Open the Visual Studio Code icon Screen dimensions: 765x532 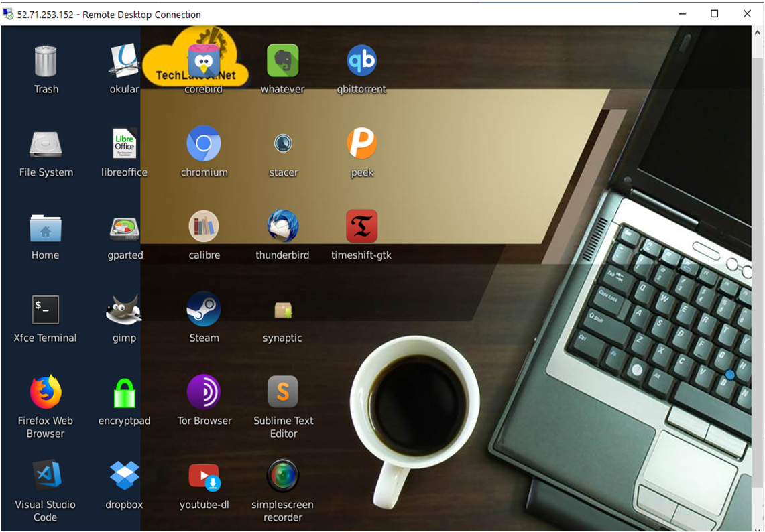point(47,475)
